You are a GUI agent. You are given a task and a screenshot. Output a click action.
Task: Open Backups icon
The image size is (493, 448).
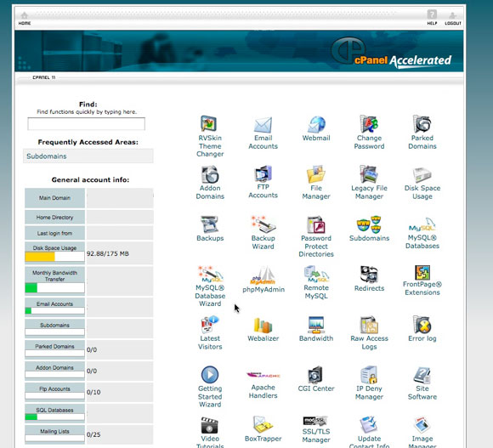click(x=210, y=224)
